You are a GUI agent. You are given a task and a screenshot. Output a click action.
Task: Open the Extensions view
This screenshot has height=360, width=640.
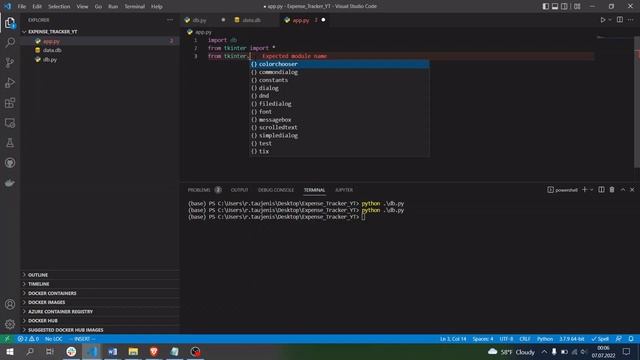[10, 102]
